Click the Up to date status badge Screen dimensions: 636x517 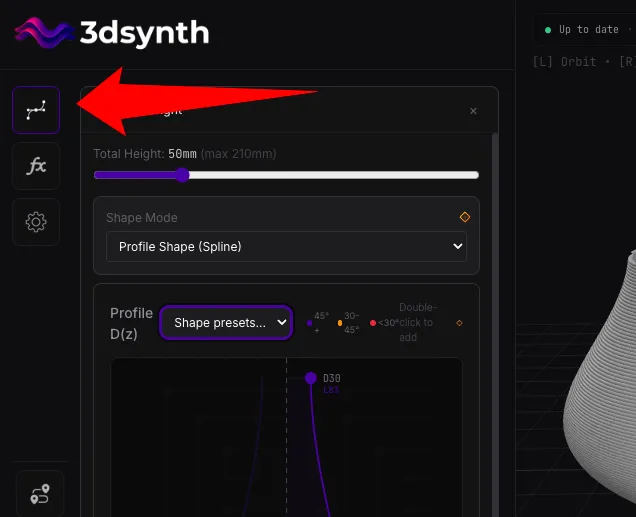584,30
